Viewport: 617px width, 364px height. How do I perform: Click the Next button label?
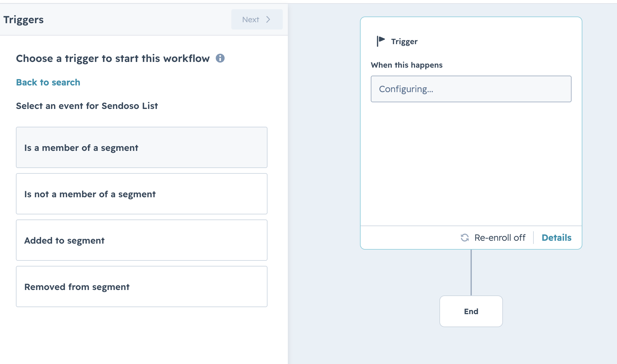[251, 19]
